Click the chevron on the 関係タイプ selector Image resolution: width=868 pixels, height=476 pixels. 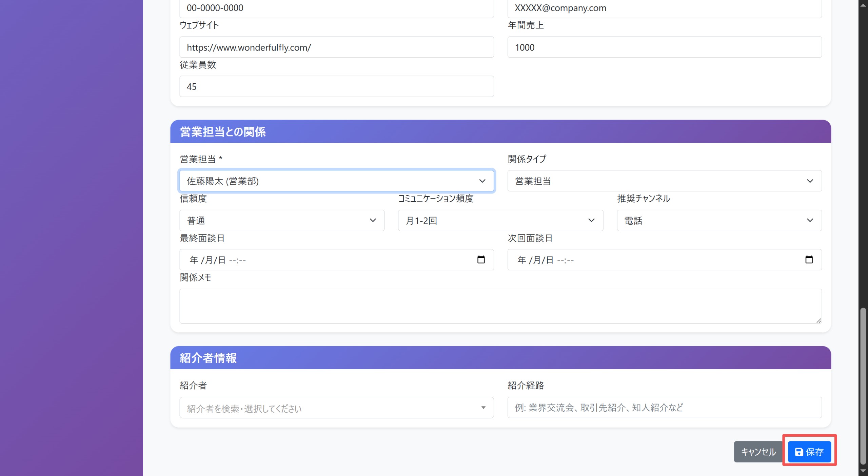[x=811, y=181]
